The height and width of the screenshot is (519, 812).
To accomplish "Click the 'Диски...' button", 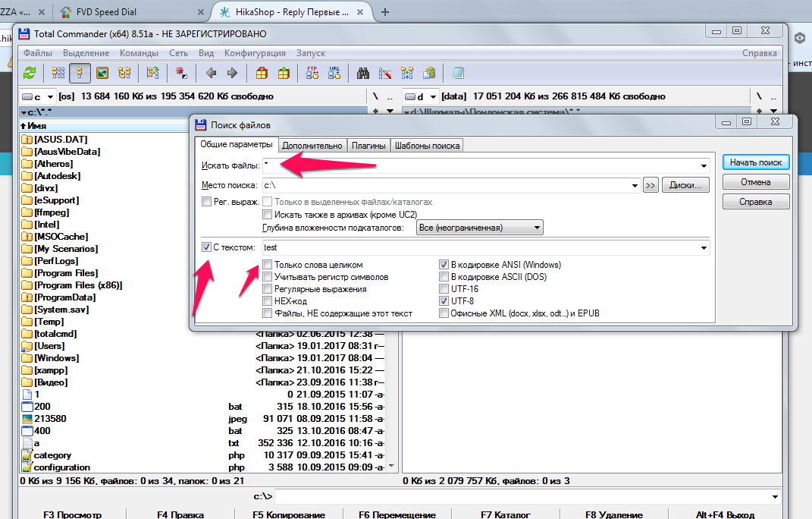I will click(x=685, y=184).
